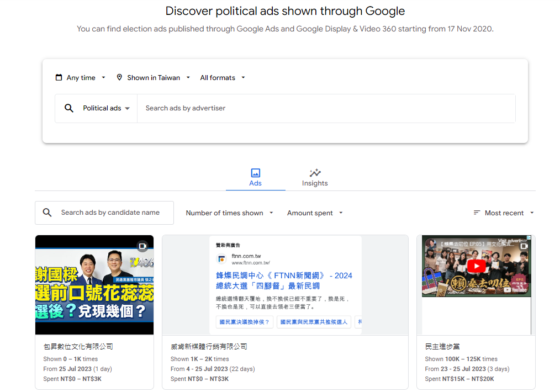
Task: Click the www.ftnn.com.tw/ URL text
Action: pos(251,263)
